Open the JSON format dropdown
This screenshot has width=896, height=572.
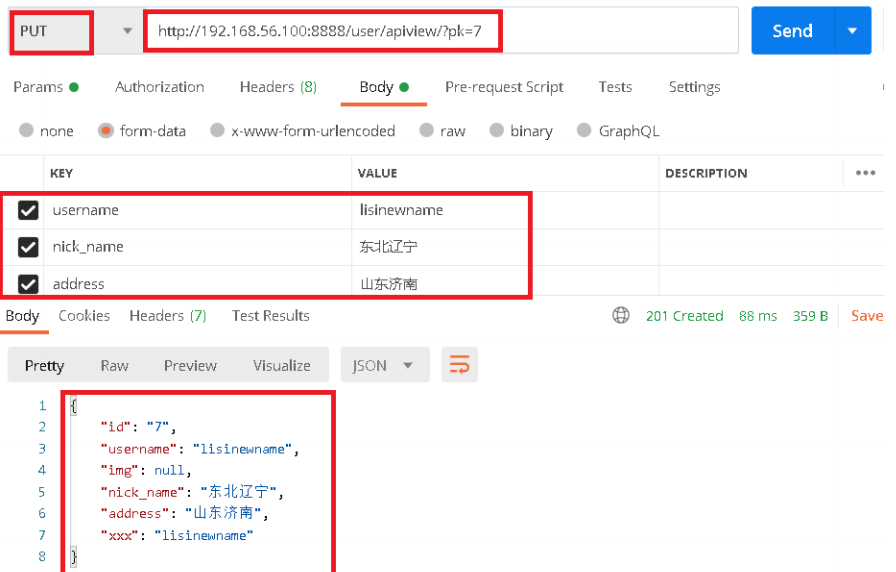point(385,365)
